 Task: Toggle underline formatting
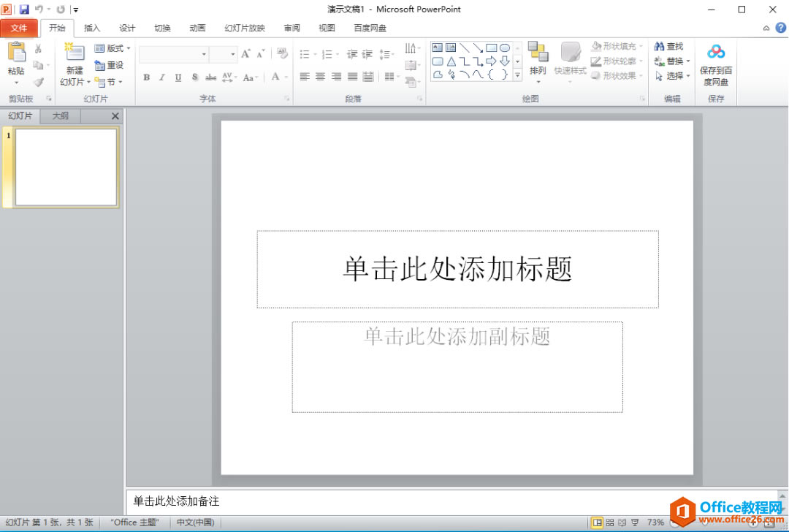coord(178,77)
